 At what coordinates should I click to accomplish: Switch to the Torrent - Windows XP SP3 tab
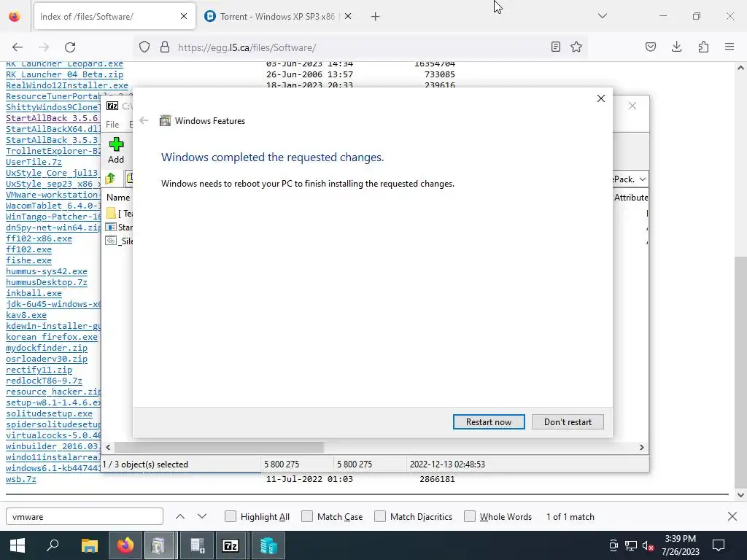pyautogui.click(x=277, y=17)
